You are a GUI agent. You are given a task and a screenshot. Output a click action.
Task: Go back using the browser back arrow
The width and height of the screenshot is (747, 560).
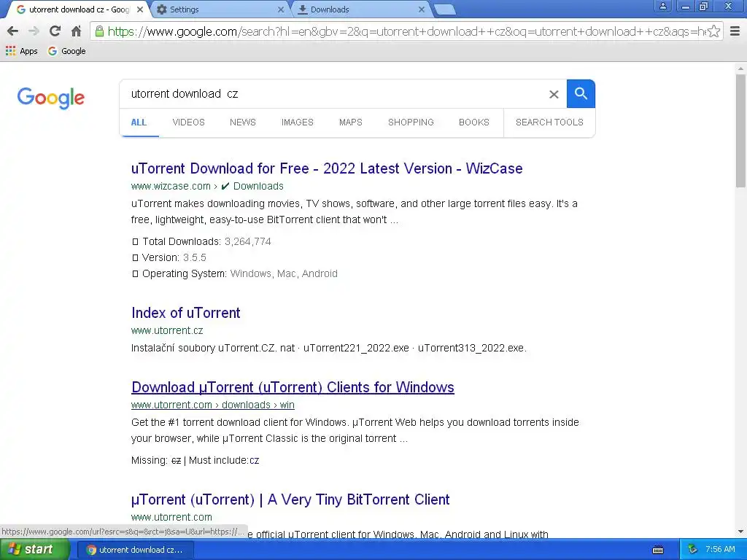click(13, 31)
